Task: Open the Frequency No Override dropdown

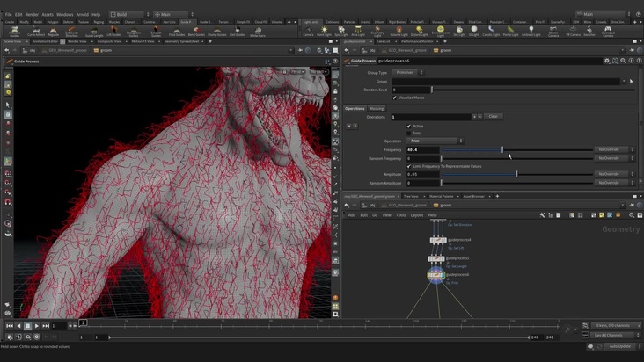Action: pos(614,149)
